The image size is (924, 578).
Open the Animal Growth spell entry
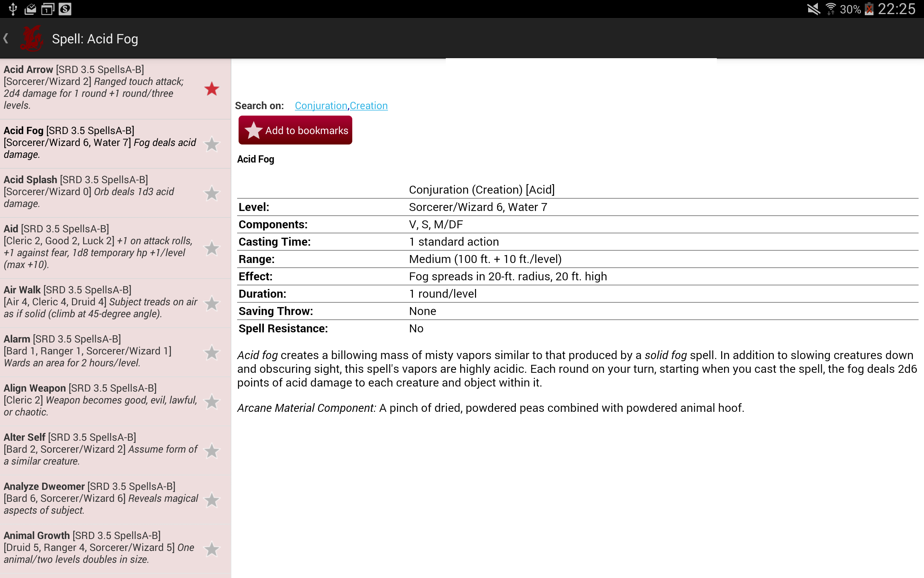click(x=115, y=548)
